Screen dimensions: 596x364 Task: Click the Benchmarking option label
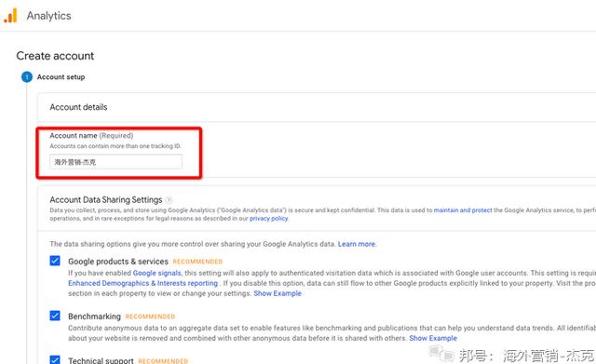[94, 317]
